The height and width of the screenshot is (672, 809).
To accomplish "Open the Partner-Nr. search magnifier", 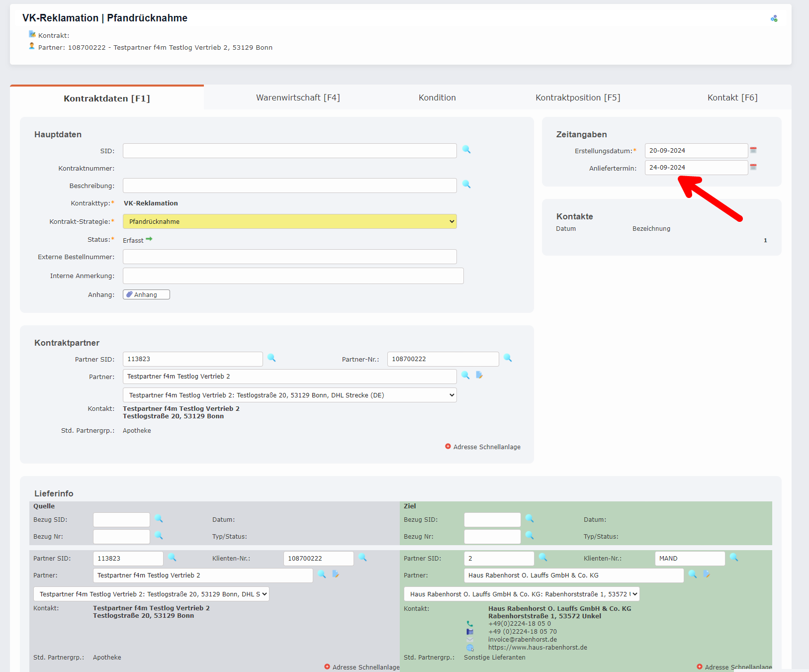I will 508,358.
